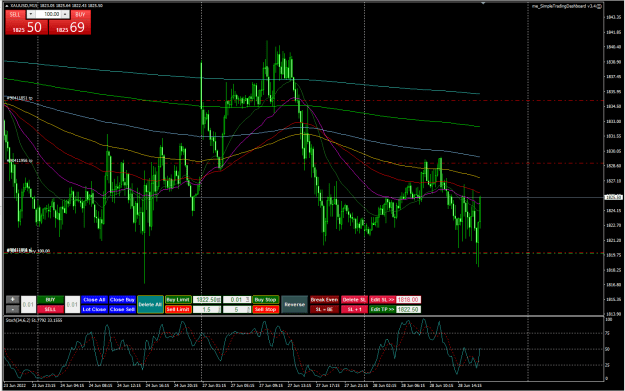
Task: Click the 0.01 field beside Buy Stop
Action: coord(237,300)
